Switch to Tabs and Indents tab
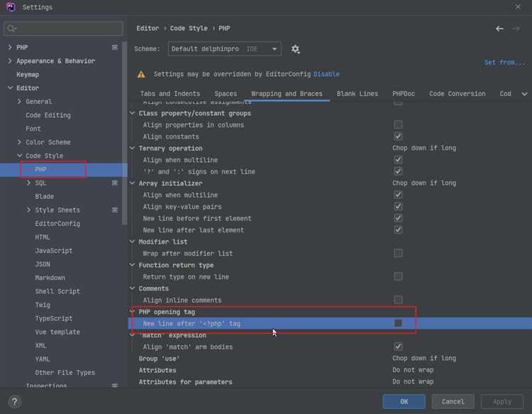 click(x=170, y=94)
